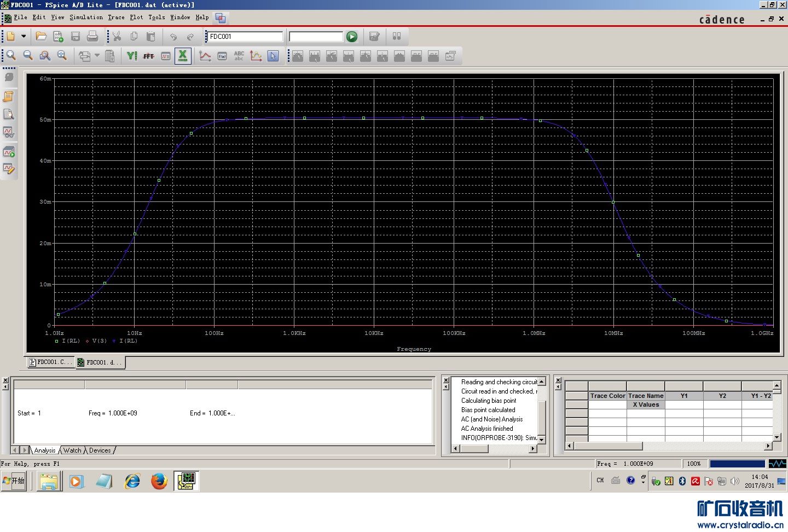Click the Redo arrow icon
788x532 pixels.
pyautogui.click(x=190, y=36)
